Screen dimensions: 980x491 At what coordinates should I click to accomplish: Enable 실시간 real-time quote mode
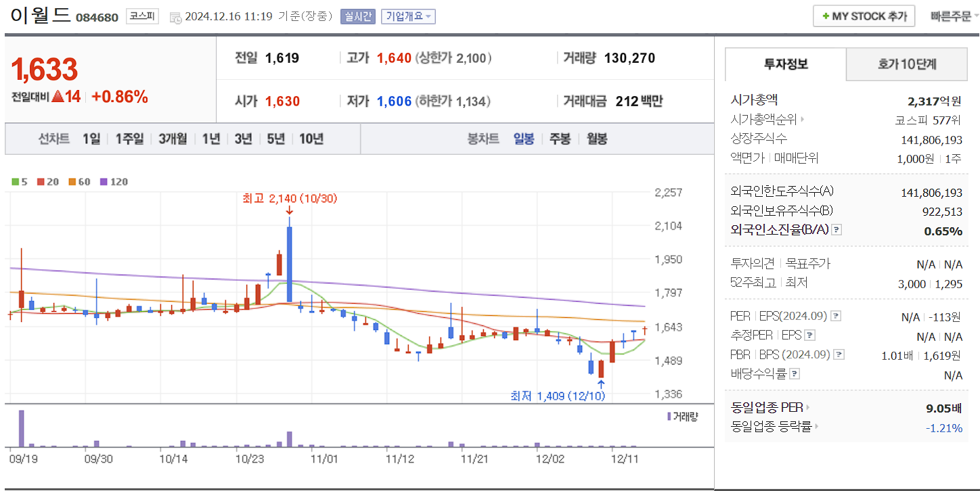pyautogui.click(x=357, y=16)
